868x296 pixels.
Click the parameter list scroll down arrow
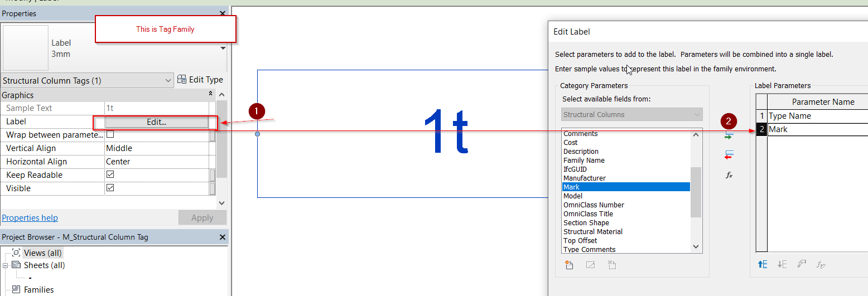click(x=696, y=246)
